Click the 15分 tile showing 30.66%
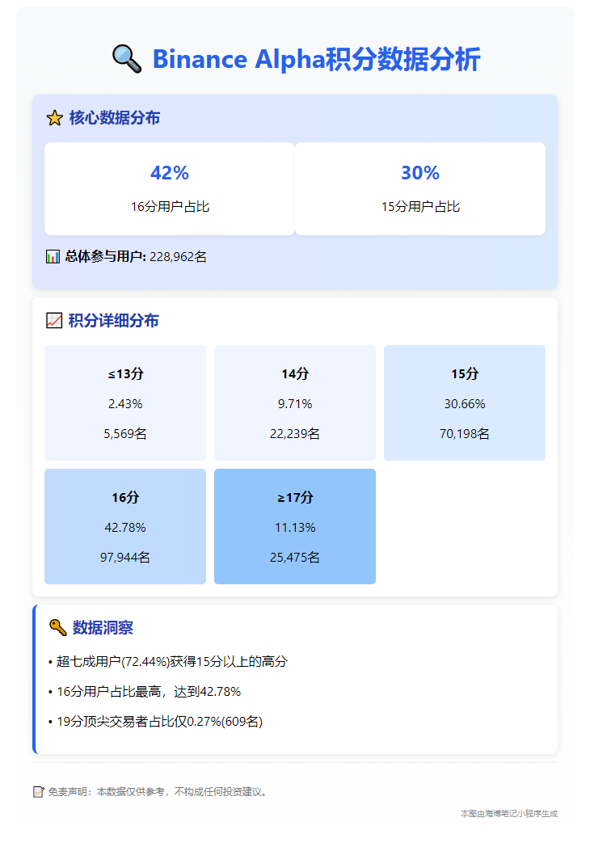This screenshot has height=868, width=590. (x=465, y=402)
